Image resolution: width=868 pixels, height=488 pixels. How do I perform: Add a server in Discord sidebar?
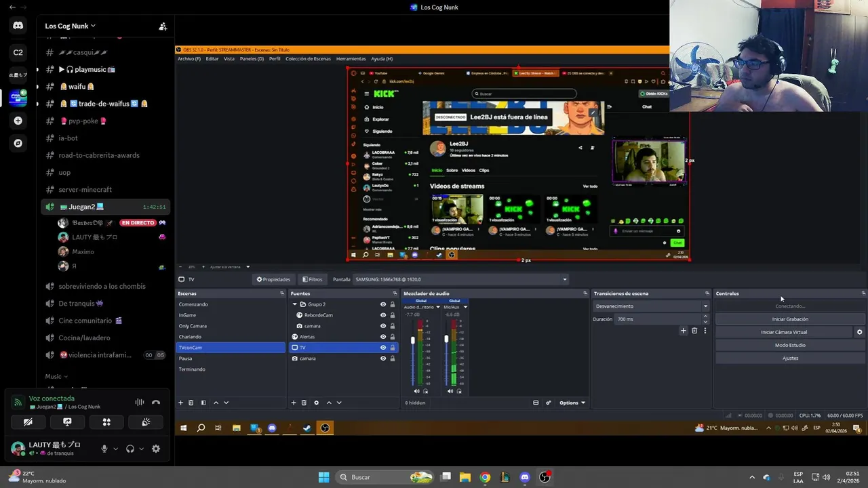click(x=18, y=121)
